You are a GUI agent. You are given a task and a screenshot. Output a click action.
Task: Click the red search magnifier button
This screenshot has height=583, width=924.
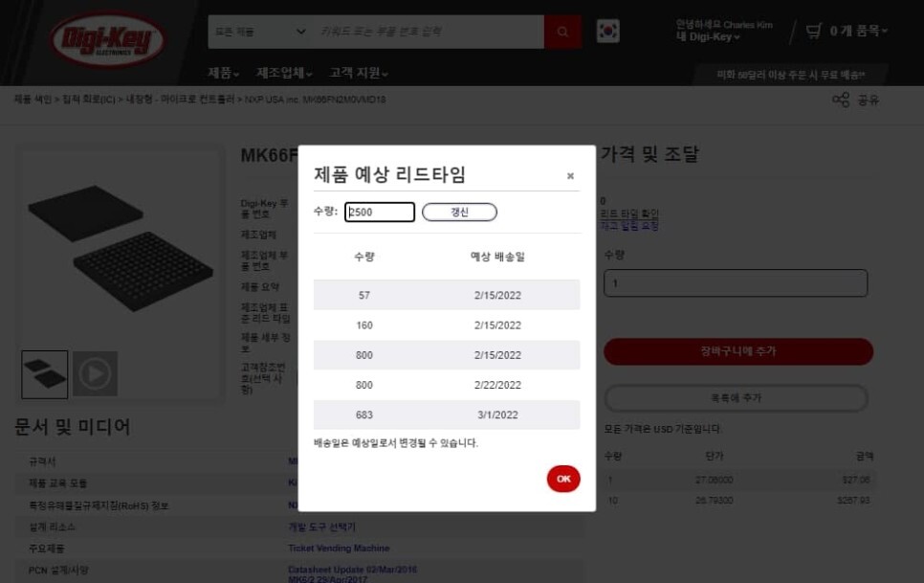coord(562,32)
